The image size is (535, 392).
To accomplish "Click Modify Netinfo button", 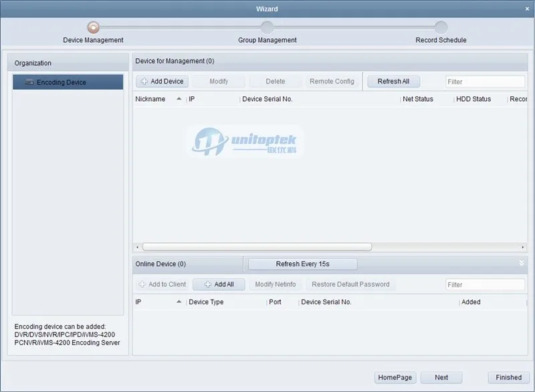I will click(276, 284).
